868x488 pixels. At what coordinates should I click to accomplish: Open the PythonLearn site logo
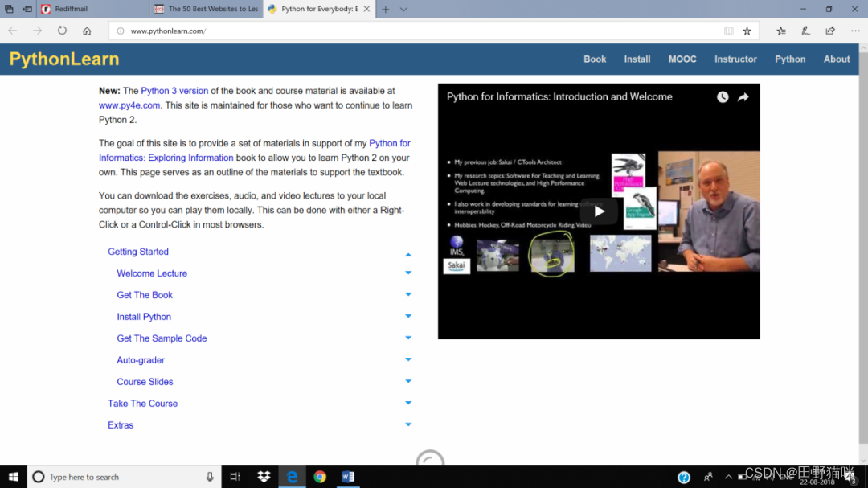coord(64,59)
